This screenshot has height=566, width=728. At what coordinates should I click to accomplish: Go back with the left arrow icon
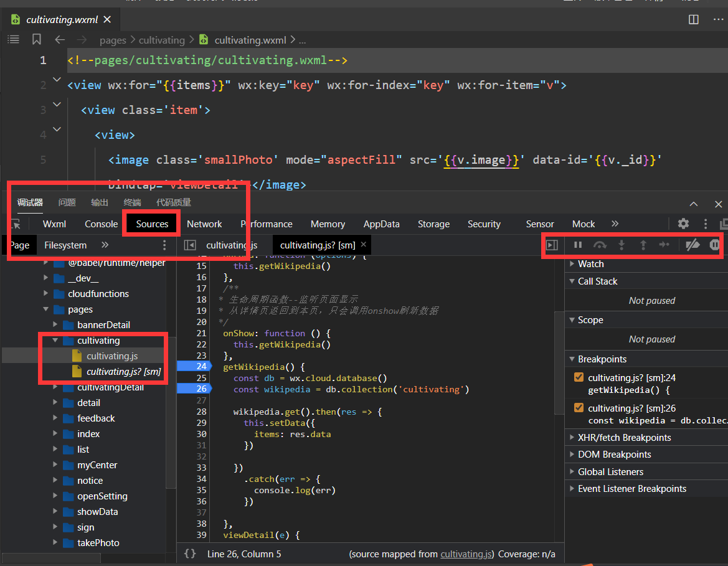coord(59,40)
